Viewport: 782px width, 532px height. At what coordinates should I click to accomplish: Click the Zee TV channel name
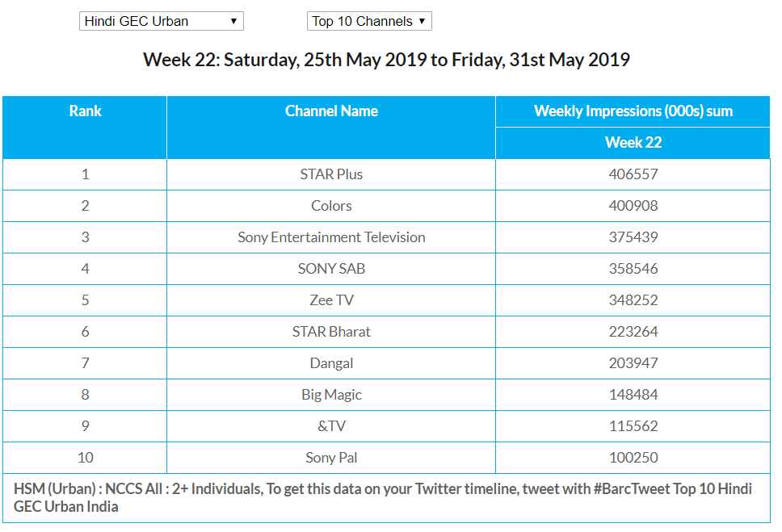tap(331, 300)
